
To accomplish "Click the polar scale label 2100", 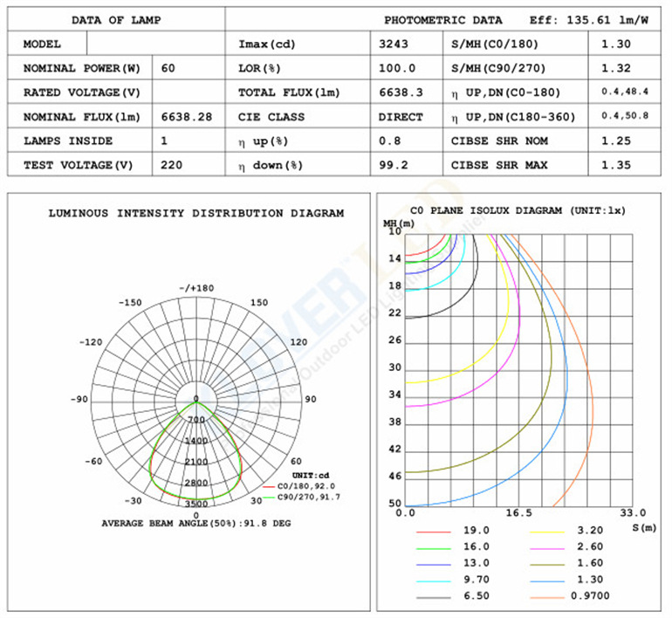I will click(x=196, y=462).
